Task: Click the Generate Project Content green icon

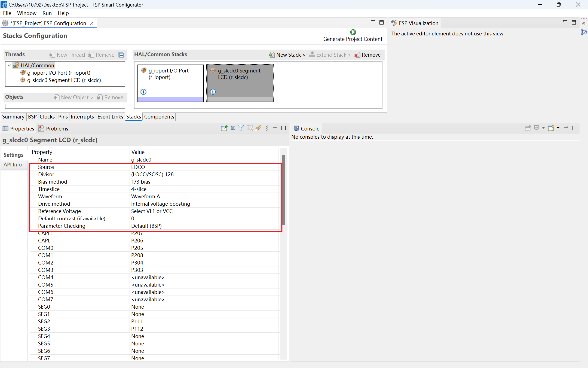Action: 353,32
